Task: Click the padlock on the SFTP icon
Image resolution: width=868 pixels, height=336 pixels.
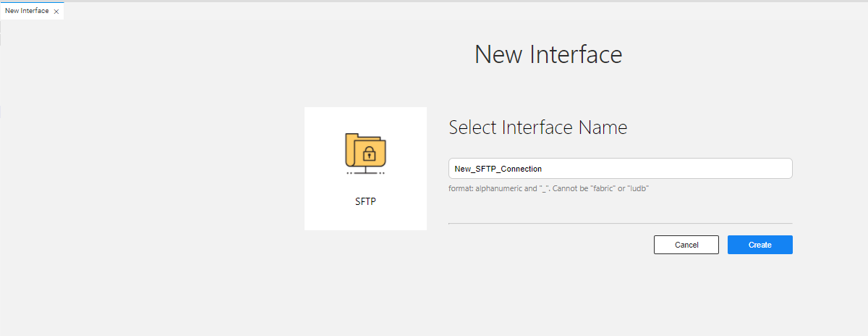Action: coord(369,154)
